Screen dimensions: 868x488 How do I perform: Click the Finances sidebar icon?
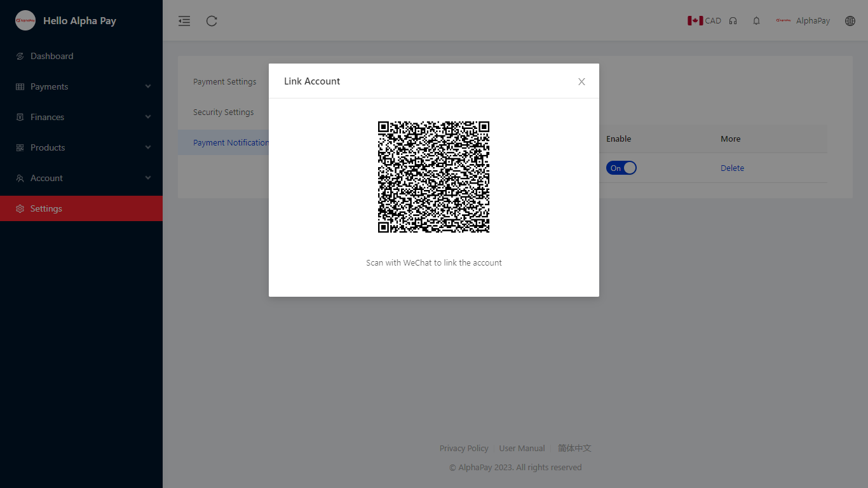click(20, 118)
